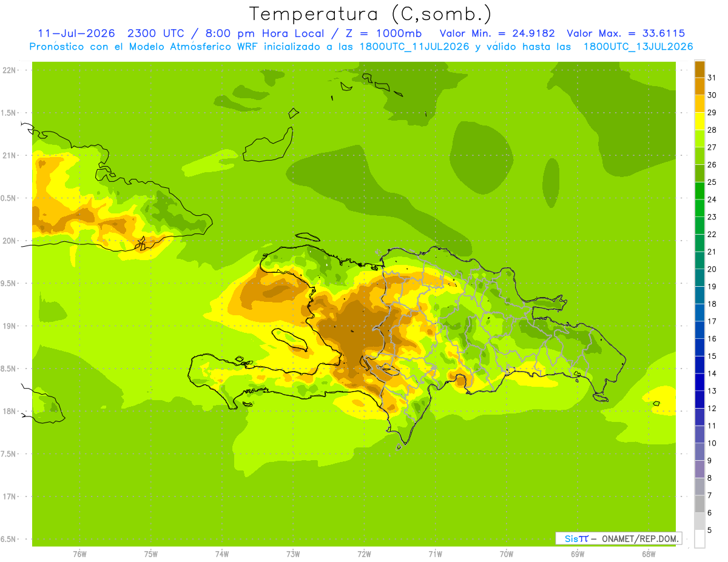Click the legend value 31

(x=712, y=78)
